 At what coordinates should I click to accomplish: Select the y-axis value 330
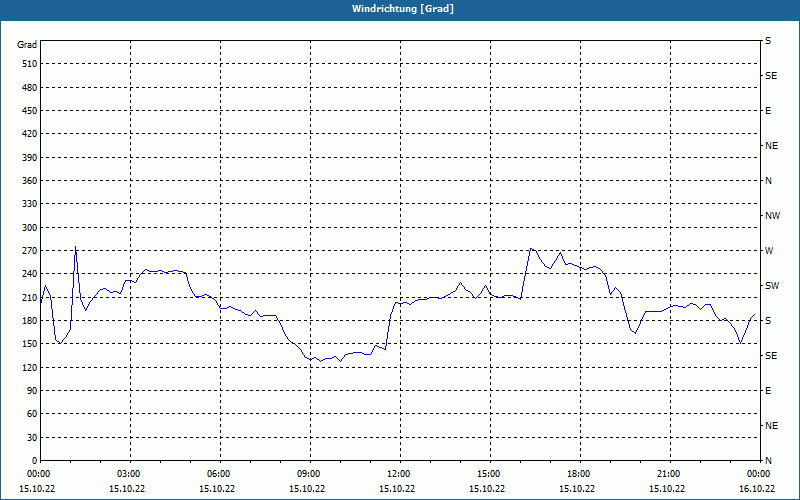(x=30, y=204)
